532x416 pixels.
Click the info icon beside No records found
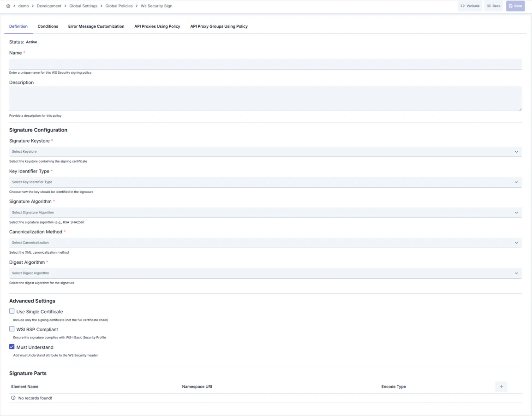click(13, 398)
